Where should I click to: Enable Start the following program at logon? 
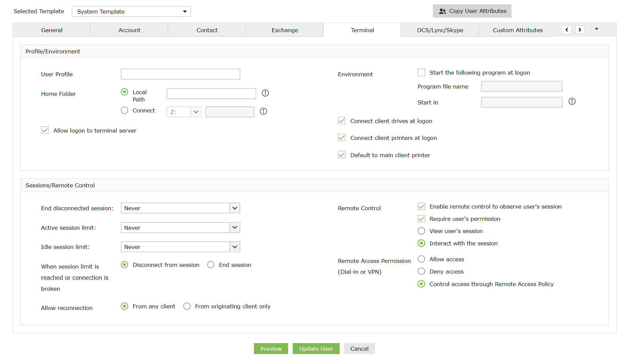click(421, 72)
